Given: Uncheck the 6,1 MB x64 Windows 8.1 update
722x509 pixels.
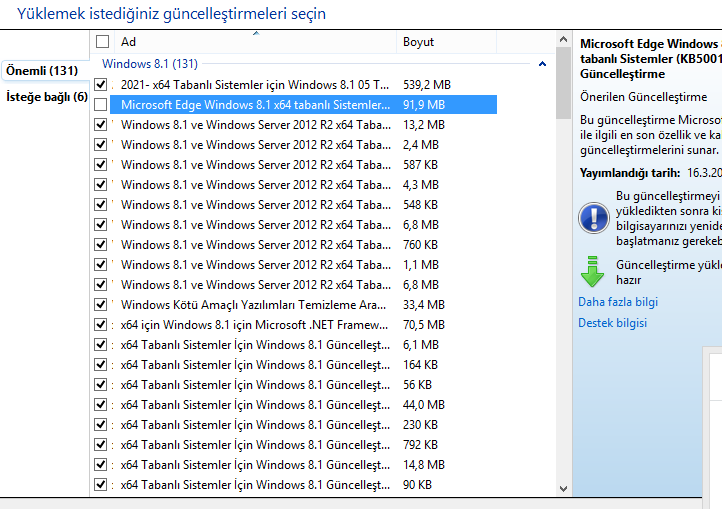Looking at the screenshot, I should point(100,345).
